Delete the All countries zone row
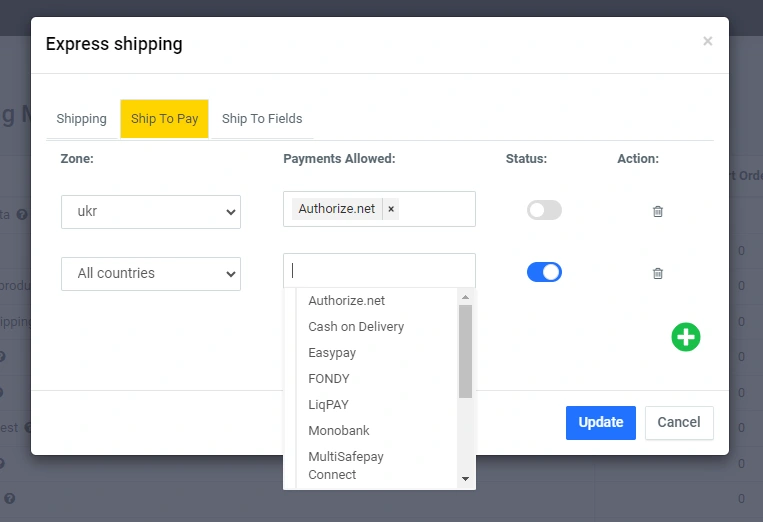The image size is (763, 522). pos(657,273)
